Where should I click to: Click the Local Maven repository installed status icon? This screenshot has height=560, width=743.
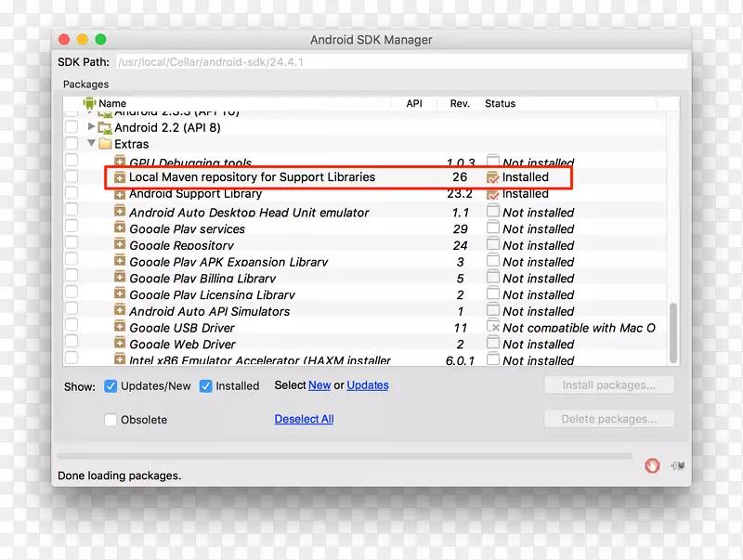click(492, 177)
